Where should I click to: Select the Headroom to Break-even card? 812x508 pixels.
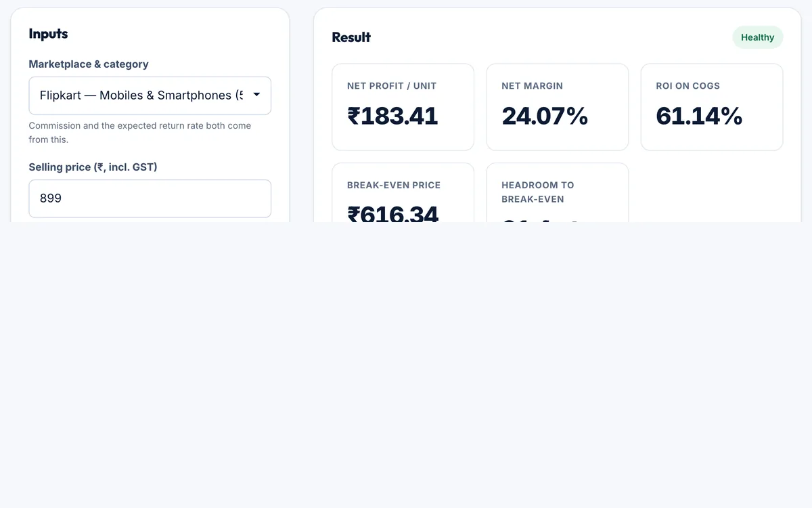tap(557, 193)
